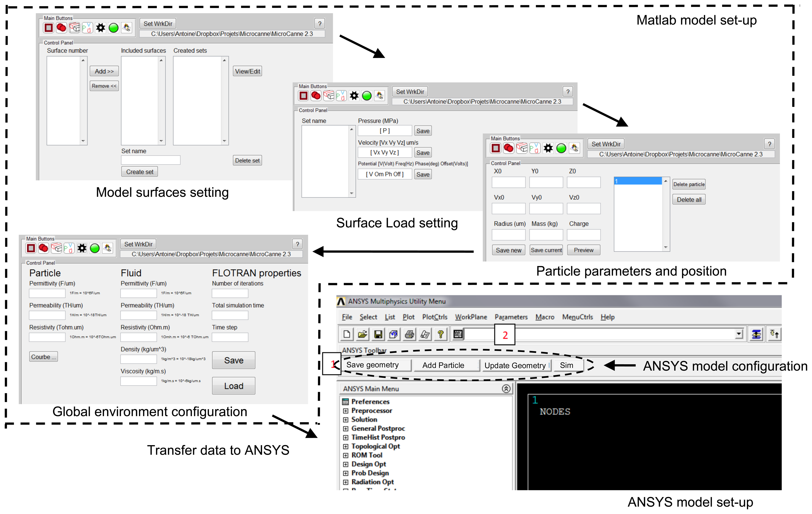Collapse the ANSYS Main Menu panel
812x514 pixels.
[x=506, y=388]
